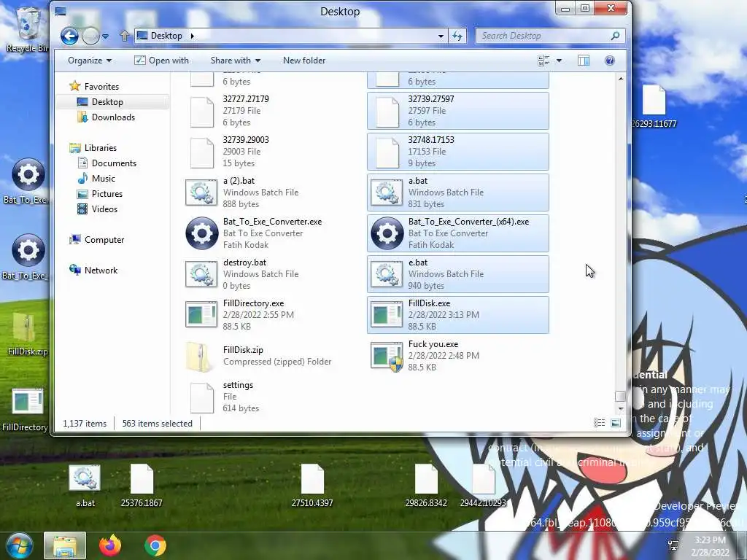Open the Share with dropdown
Viewport: 747px width, 560px height.
[x=236, y=61]
